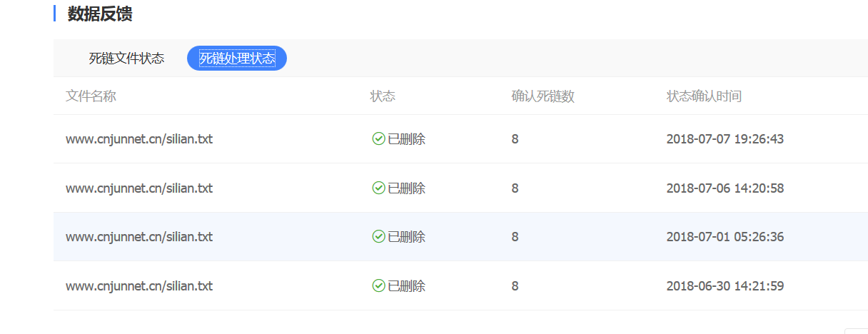Click the 已删除 check icon in the 2018-07-06 row

[379, 188]
